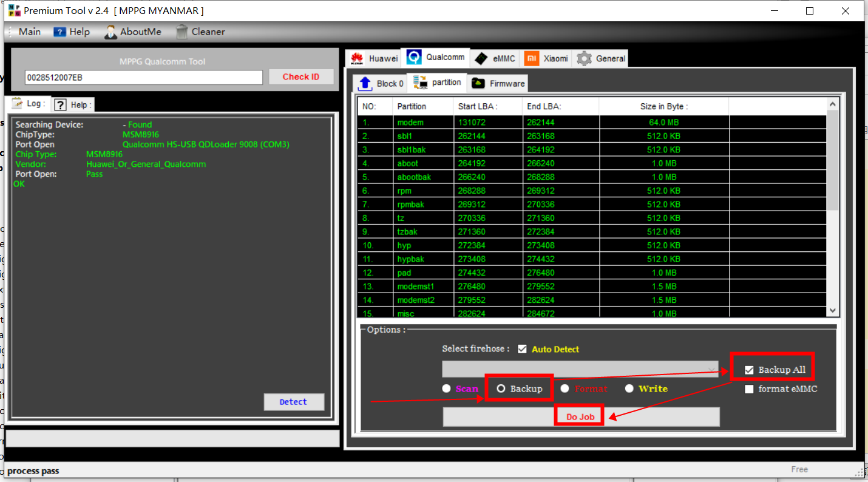Click the General gear icon
868x482 pixels.
[584, 58]
